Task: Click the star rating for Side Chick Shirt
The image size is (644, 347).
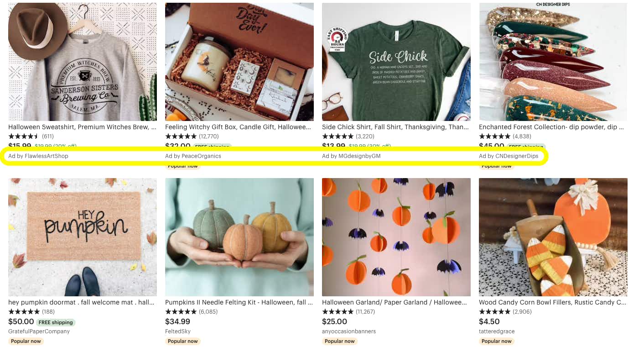Action: pos(338,136)
